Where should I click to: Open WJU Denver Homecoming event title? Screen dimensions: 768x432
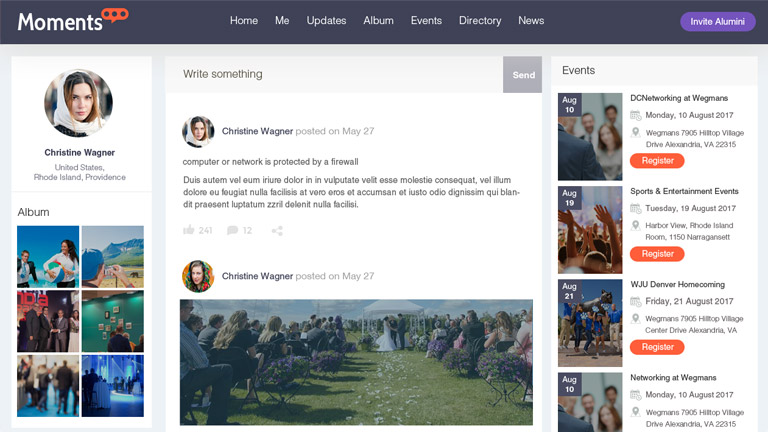[x=677, y=284]
